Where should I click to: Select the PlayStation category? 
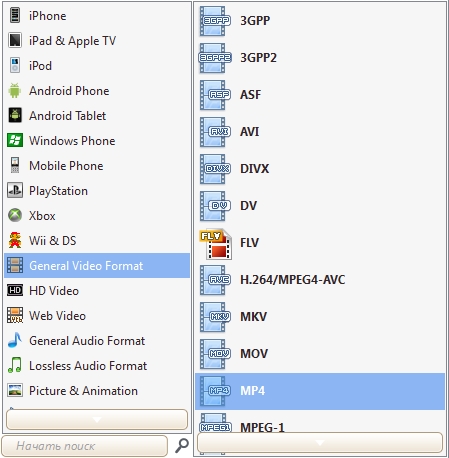point(97,191)
